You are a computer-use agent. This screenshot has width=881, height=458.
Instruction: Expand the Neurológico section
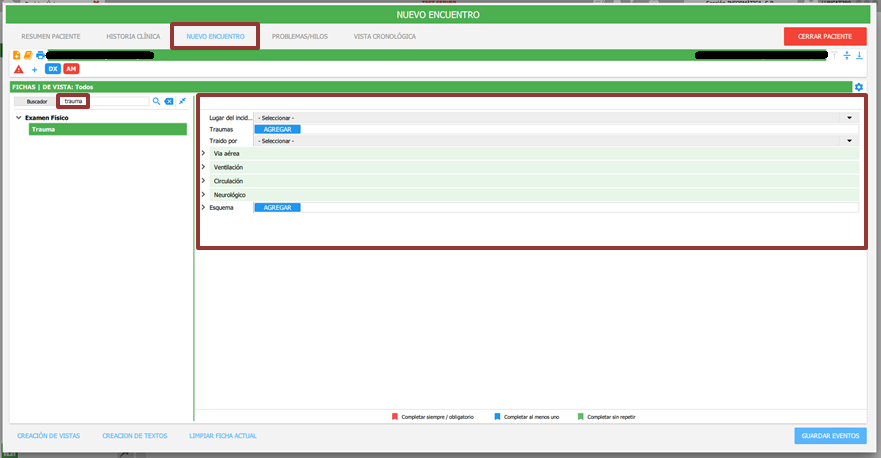(203, 194)
